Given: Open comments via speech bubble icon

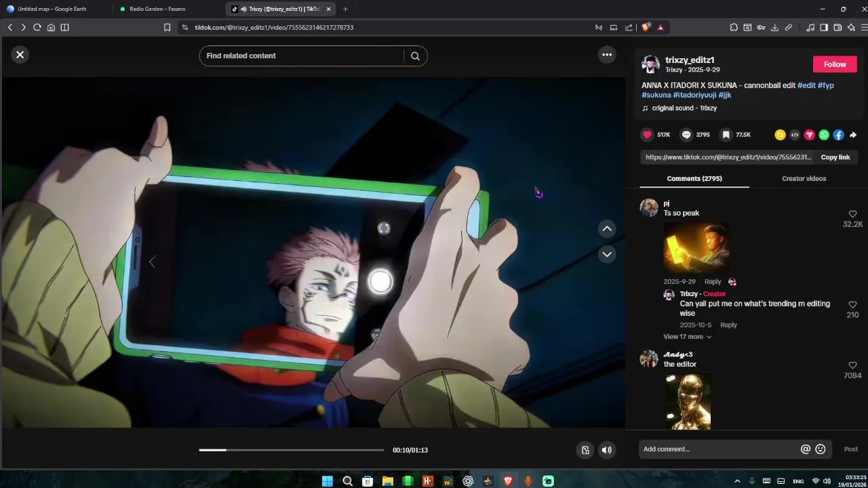Looking at the screenshot, I should coord(686,135).
